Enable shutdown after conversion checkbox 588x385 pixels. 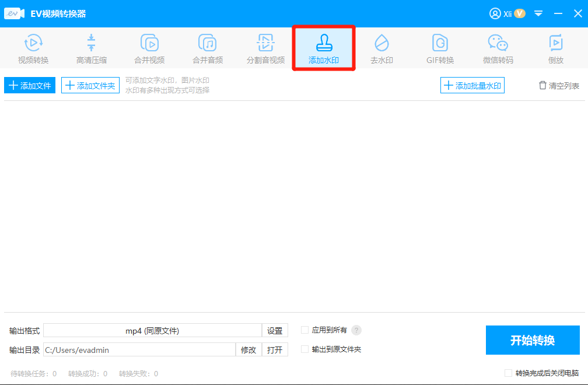click(508, 372)
